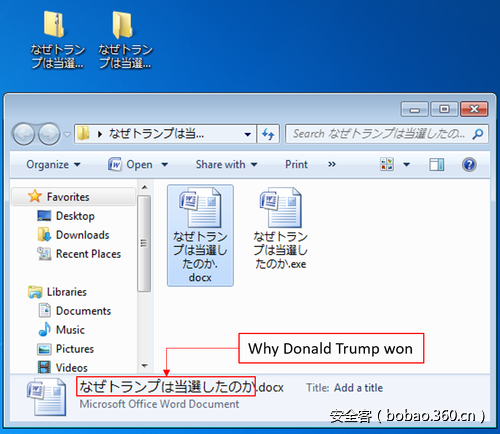Select Favorites in navigation pane

[74, 197]
